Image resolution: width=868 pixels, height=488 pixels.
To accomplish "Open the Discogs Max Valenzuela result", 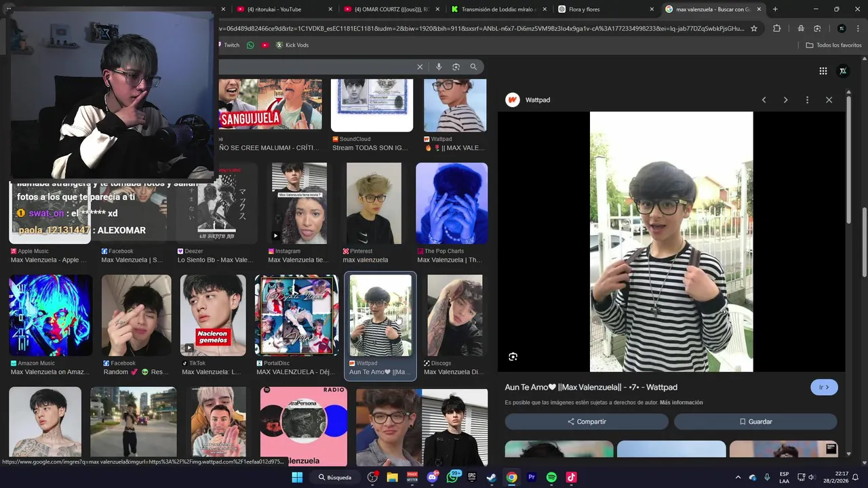I will pyautogui.click(x=454, y=325).
